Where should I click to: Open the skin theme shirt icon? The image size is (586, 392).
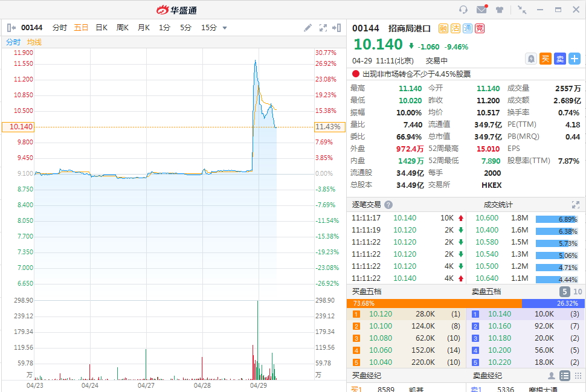tap(500, 10)
